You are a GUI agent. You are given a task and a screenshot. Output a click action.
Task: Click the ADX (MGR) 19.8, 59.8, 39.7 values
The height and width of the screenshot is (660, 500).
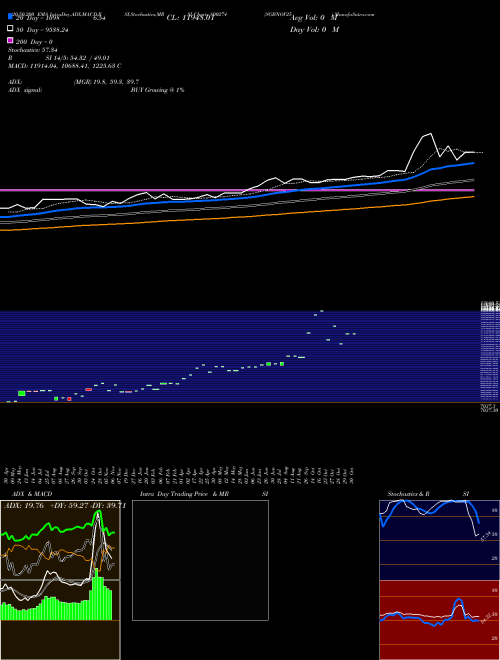click(x=106, y=82)
